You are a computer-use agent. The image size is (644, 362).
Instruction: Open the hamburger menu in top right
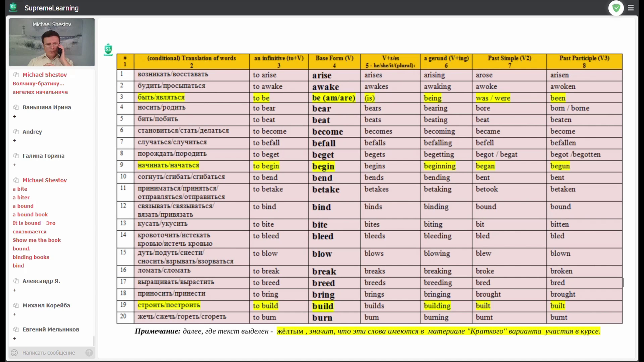pyautogui.click(x=631, y=8)
